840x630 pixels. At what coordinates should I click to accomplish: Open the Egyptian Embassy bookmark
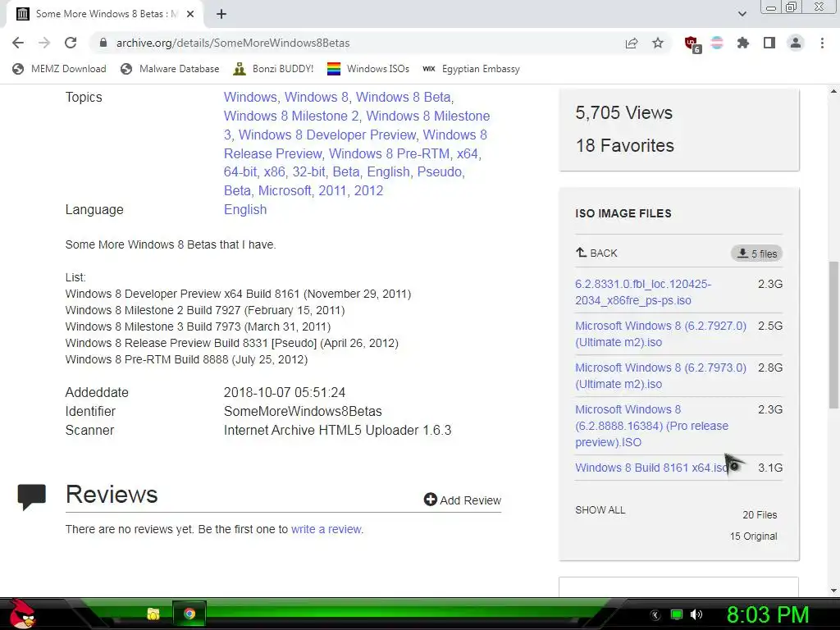pyautogui.click(x=471, y=69)
